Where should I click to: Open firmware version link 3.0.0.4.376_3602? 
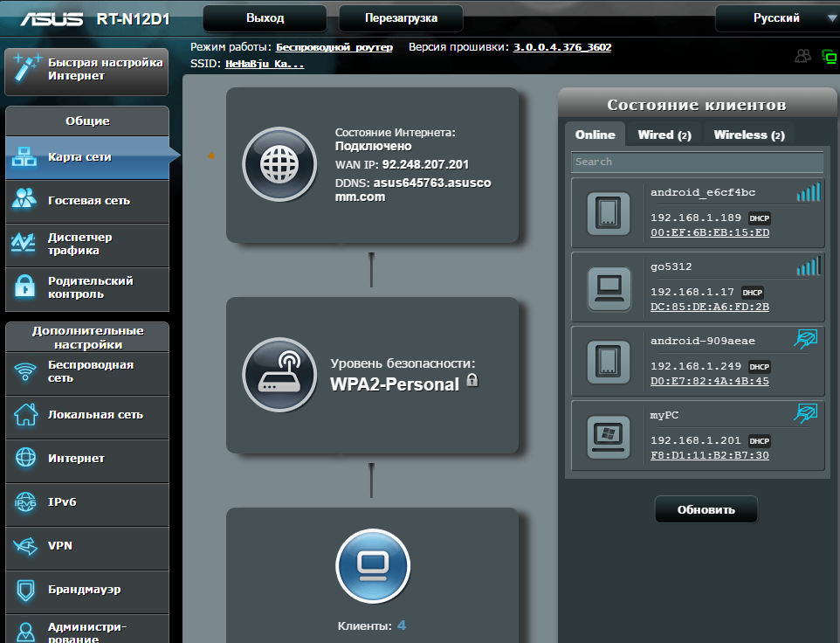(x=562, y=47)
